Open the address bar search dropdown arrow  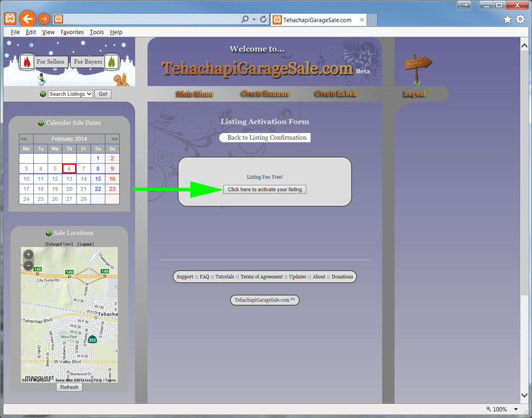254,19
